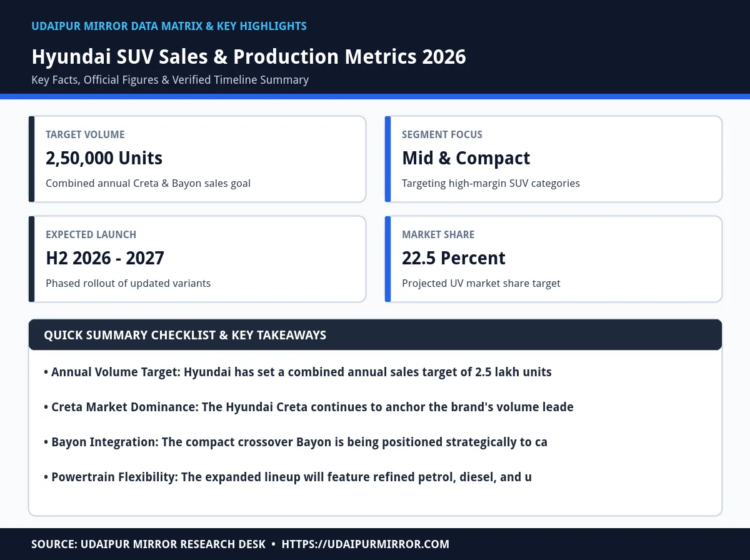Click the dark accent bar on Target Volume card
750x560 pixels.
pyautogui.click(x=31, y=159)
